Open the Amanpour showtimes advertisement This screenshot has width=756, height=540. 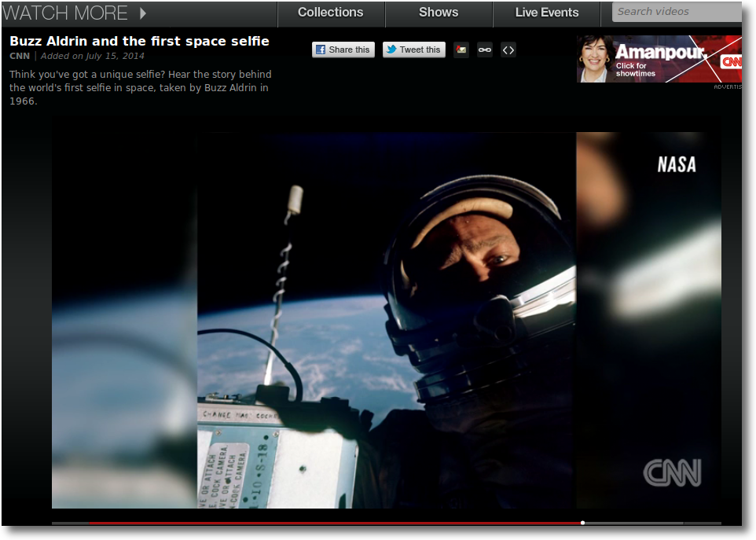tap(659, 59)
